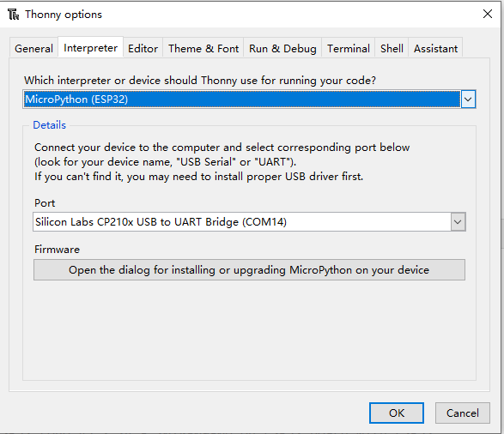The width and height of the screenshot is (504, 434).
Task: Go to the Theme & Font tab
Action: tap(203, 49)
